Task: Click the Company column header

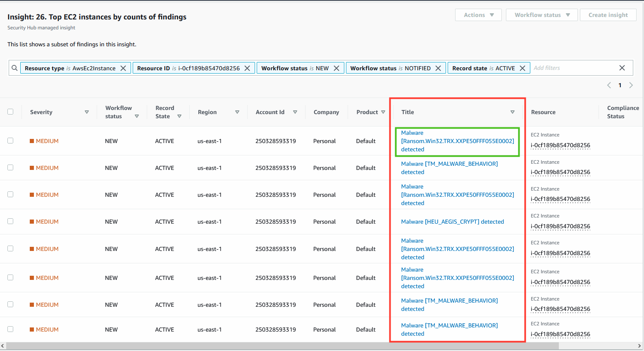Action: point(326,112)
